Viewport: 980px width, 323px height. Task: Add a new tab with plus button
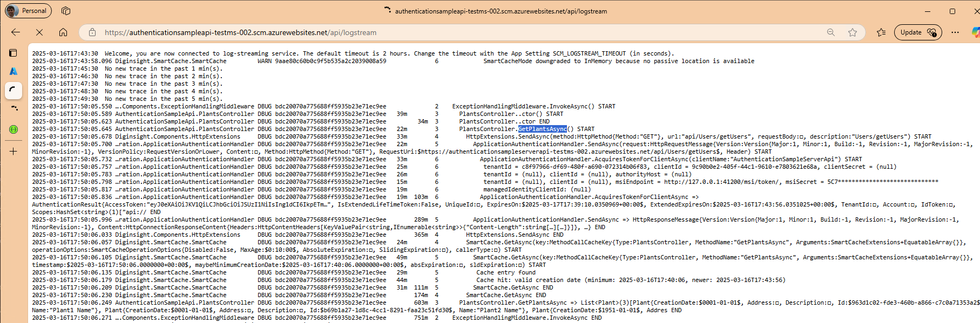(x=13, y=152)
